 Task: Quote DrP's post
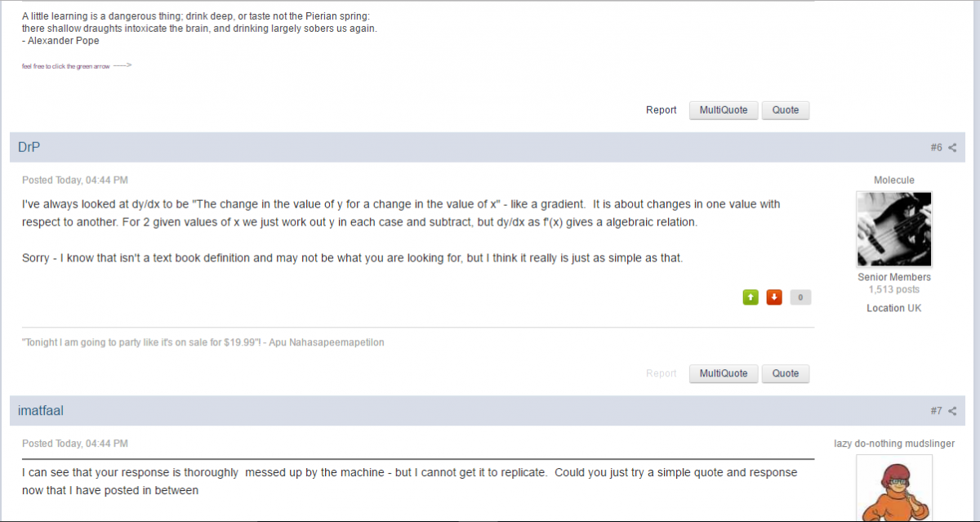pos(785,373)
